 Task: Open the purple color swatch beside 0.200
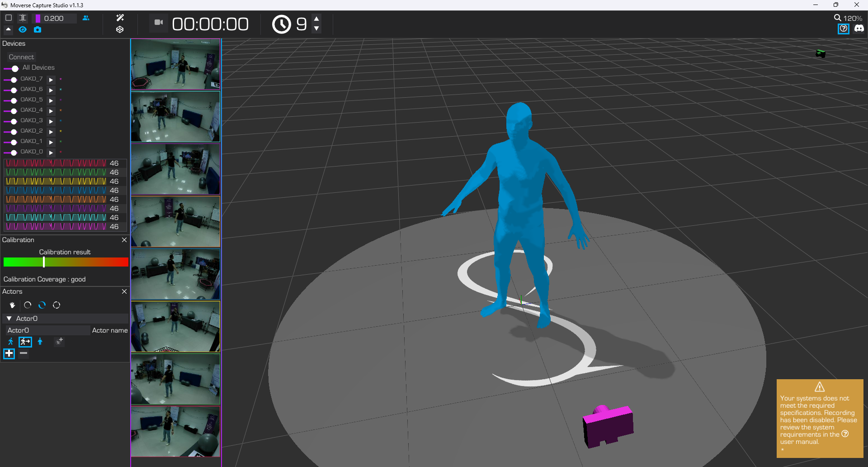[38, 19]
